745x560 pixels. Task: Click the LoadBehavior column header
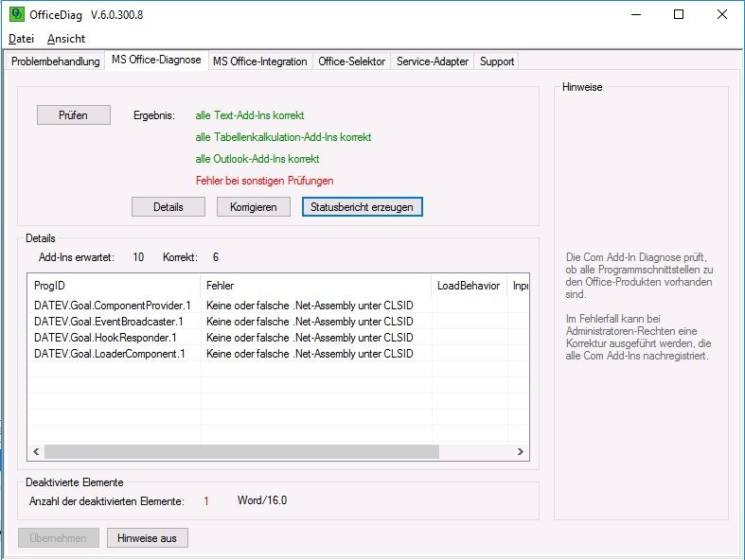point(468,285)
